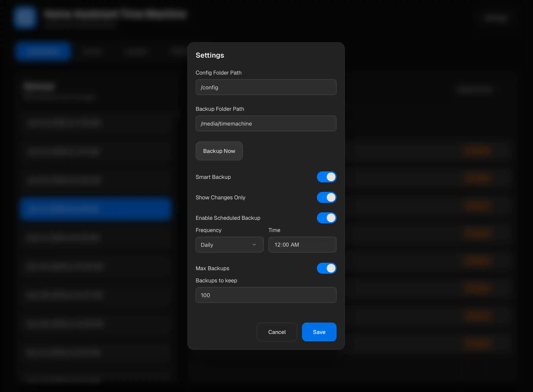
Task: Select the highlighted blue item in the sidebar list
Action: tap(95, 209)
